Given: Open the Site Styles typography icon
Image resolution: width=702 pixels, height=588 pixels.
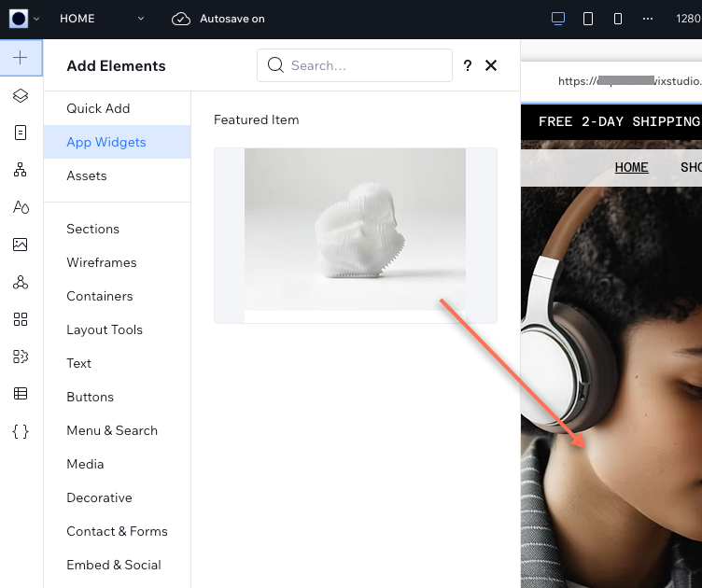Looking at the screenshot, I should click(x=21, y=207).
